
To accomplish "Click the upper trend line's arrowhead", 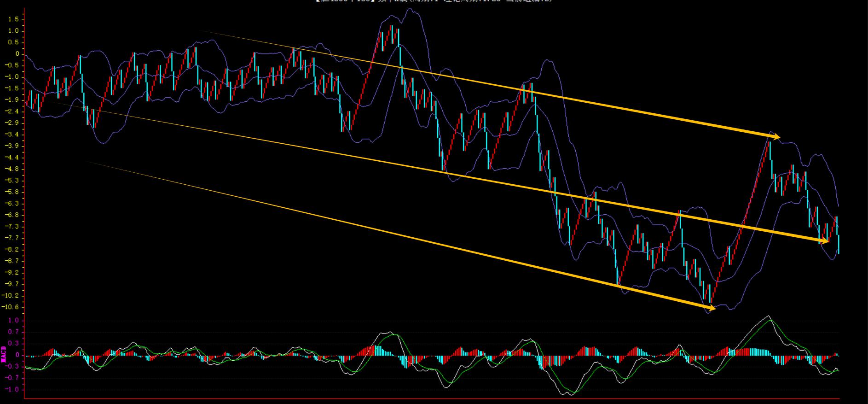I will coord(776,136).
